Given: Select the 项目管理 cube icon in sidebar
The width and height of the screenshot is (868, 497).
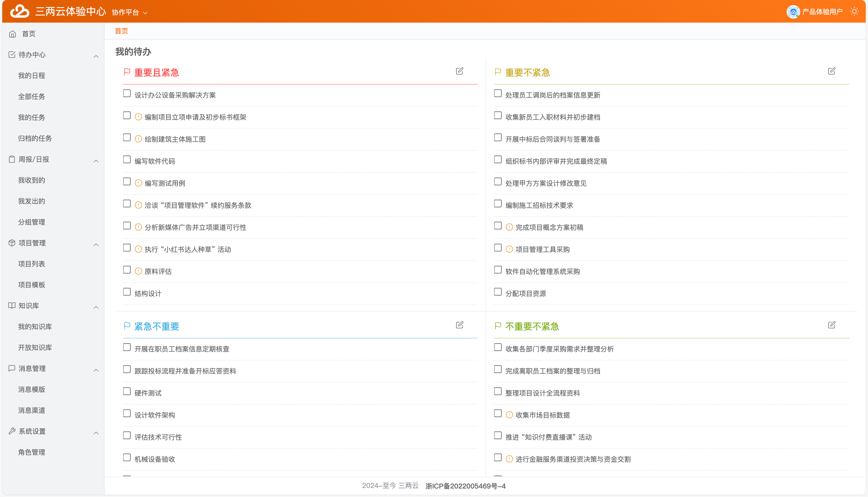Looking at the screenshot, I should click(x=12, y=243).
